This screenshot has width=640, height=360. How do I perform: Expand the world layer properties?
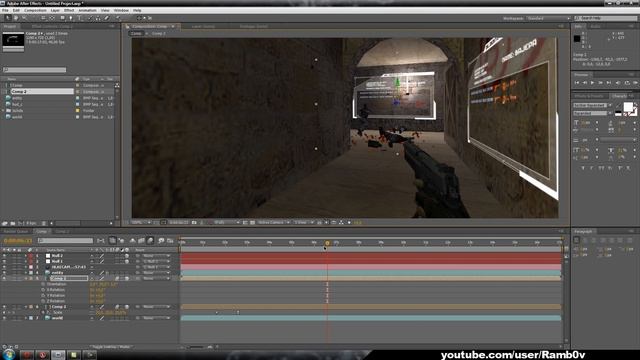tap(26, 318)
